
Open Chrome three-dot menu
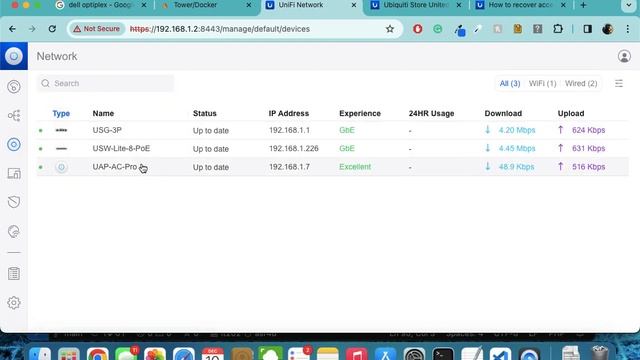coord(628,29)
